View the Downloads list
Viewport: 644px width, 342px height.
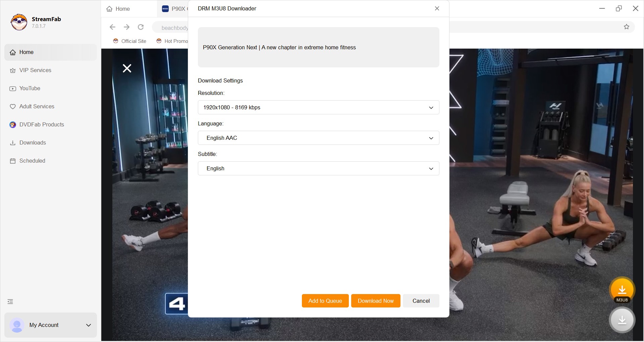[x=33, y=142]
